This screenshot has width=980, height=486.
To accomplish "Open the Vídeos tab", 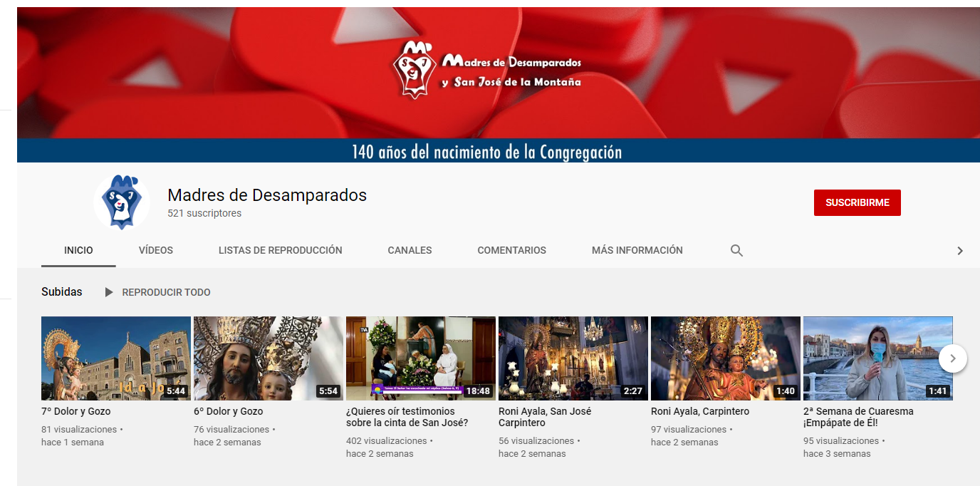I will (156, 250).
